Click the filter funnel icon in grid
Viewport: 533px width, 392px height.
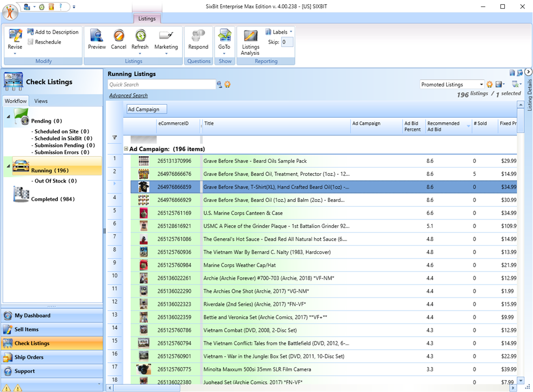click(115, 138)
